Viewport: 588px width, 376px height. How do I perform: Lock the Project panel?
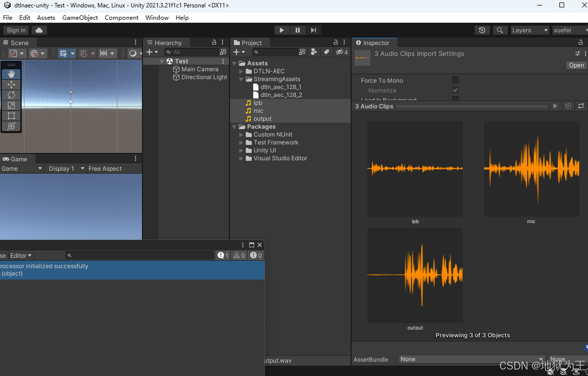(x=336, y=43)
